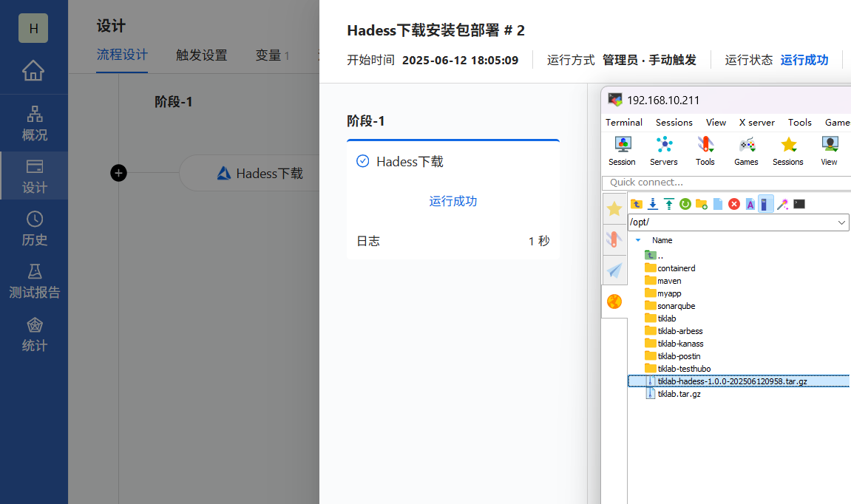Select the tiklab-testhubo folder
851x504 pixels.
coord(678,368)
